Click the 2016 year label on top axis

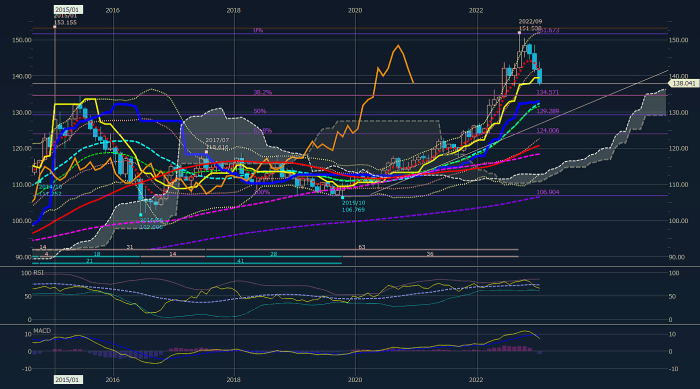click(x=112, y=10)
